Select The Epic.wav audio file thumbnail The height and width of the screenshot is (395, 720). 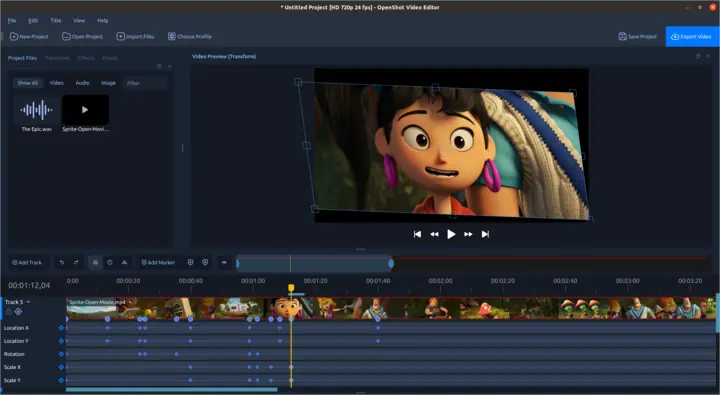(x=36, y=110)
